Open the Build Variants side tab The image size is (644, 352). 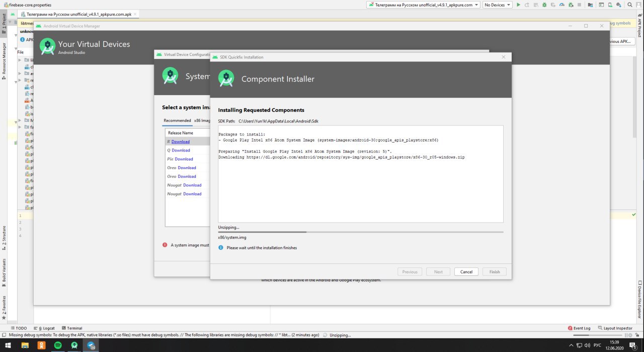[4, 273]
